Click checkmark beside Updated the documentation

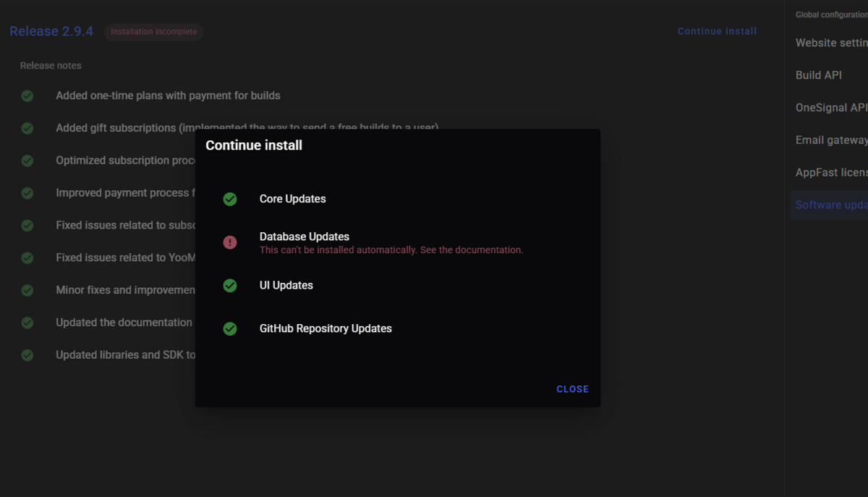click(x=27, y=323)
